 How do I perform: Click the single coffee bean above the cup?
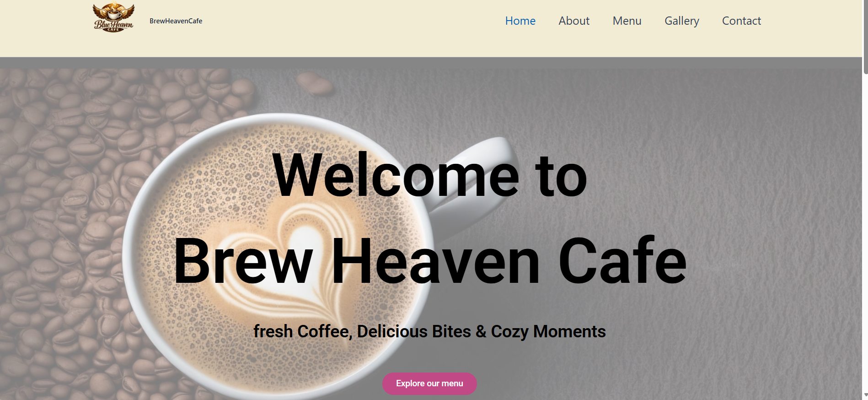314,83
